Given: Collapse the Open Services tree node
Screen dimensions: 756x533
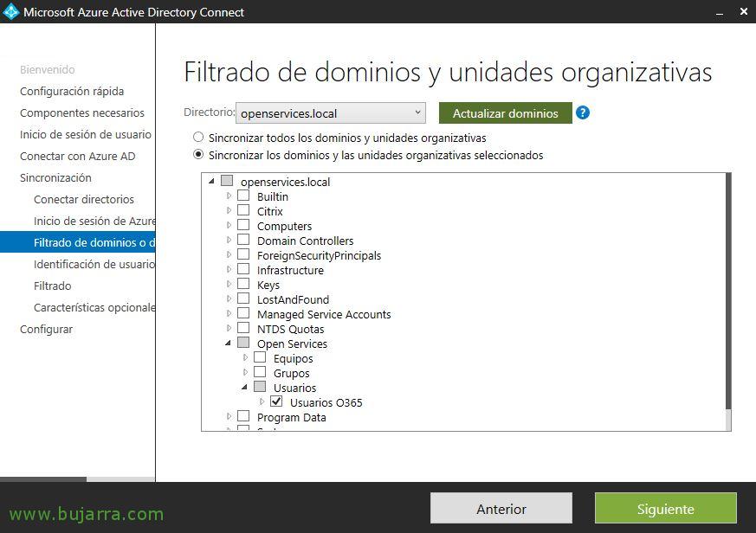Looking at the screenshot, I should click(229, 344).
